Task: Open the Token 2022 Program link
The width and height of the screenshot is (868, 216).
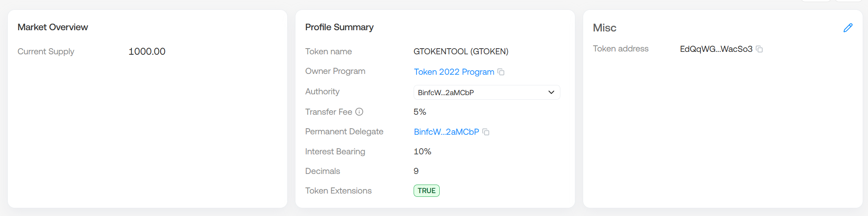Action: click(454, 72)
